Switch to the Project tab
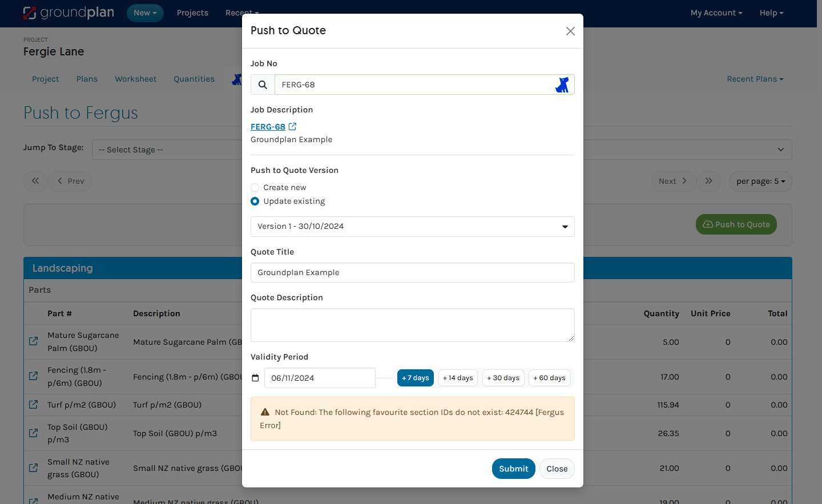 point(46,79)
